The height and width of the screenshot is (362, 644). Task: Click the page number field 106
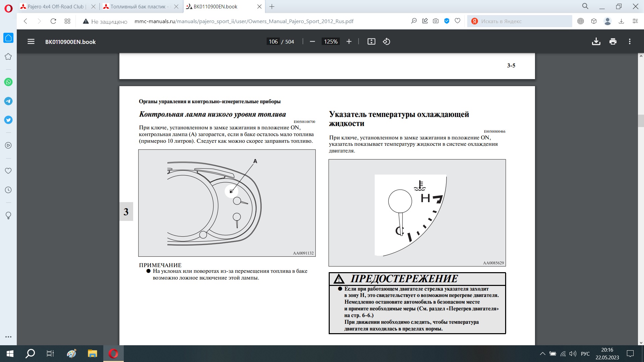[273, 42]
